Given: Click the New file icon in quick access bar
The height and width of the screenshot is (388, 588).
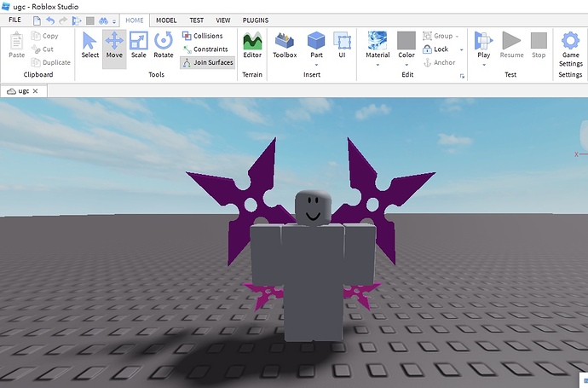Looking at the screenshot, I should (37, 20).
